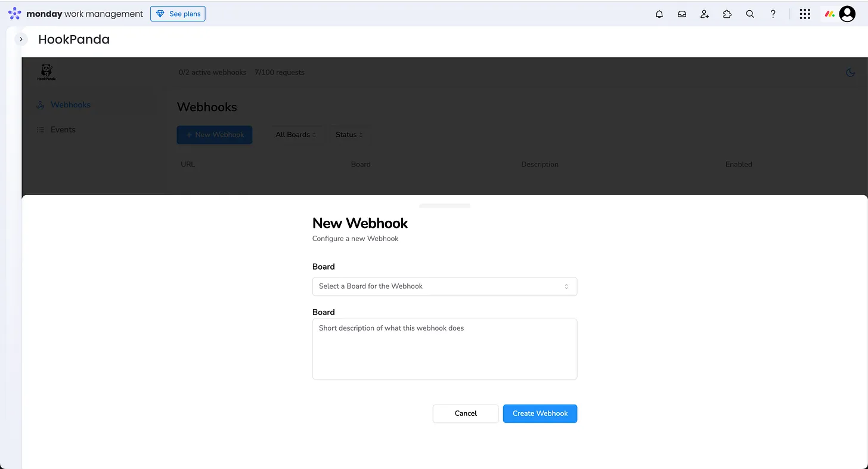
Task: Click the Create Webhook button
Action: [540, 414]
